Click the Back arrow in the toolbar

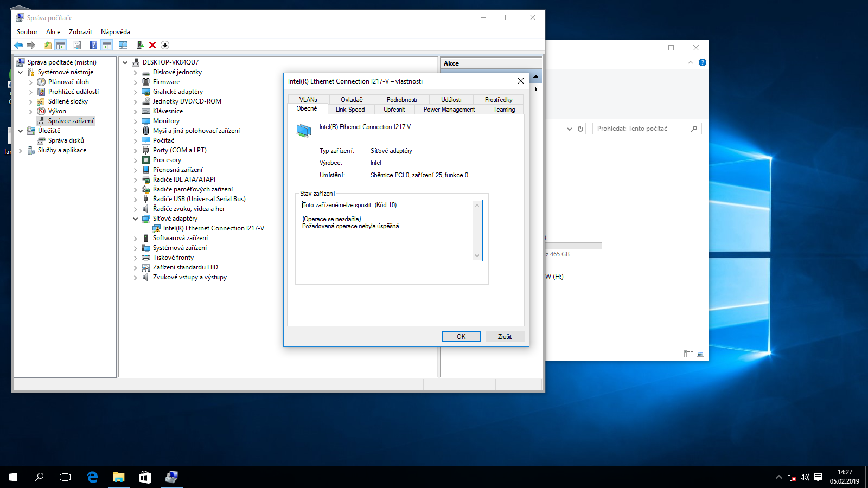18,45
